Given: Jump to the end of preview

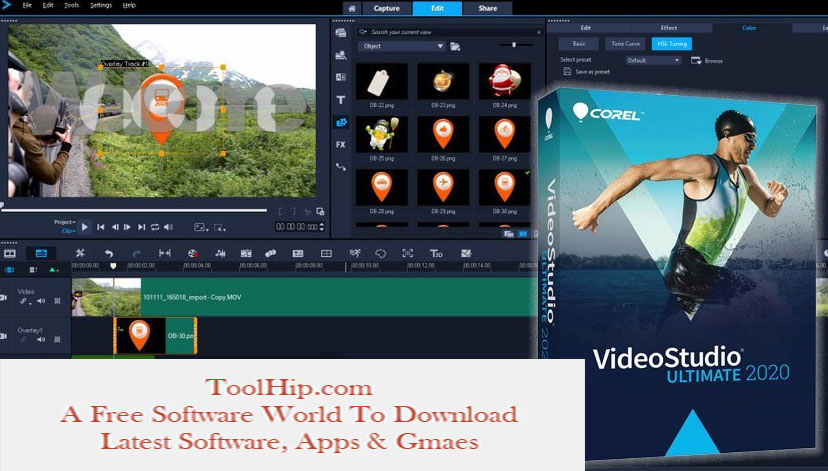Looking at the screenshot, I should pos(141,227).
